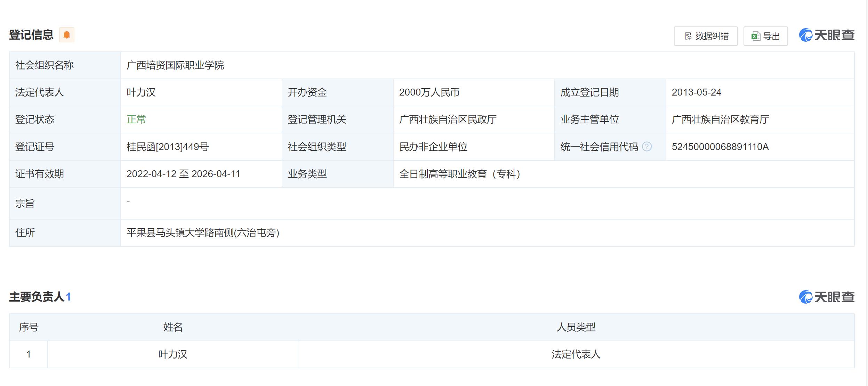This screenshot has height=386, width=868.
Task: Click the 序号 column header
Action: pos(29,327)
